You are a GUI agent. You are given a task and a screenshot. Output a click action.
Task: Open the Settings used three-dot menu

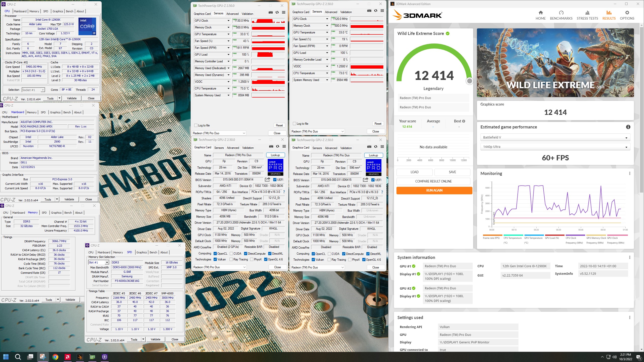pos(629,318)
